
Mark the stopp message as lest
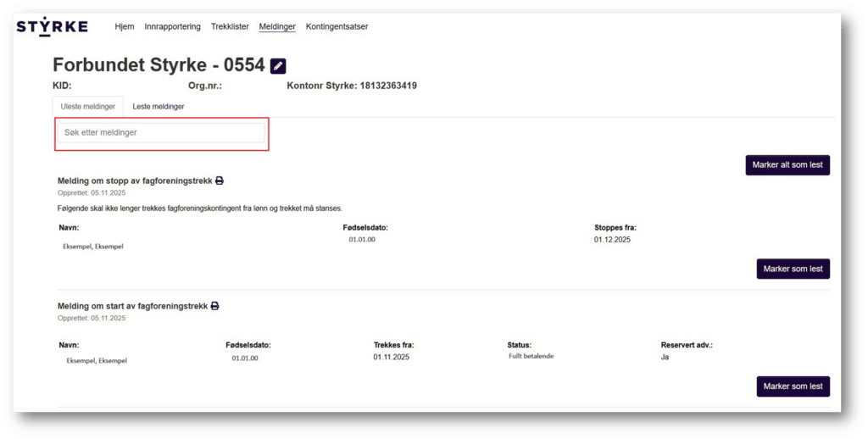[x=793, y=269]
